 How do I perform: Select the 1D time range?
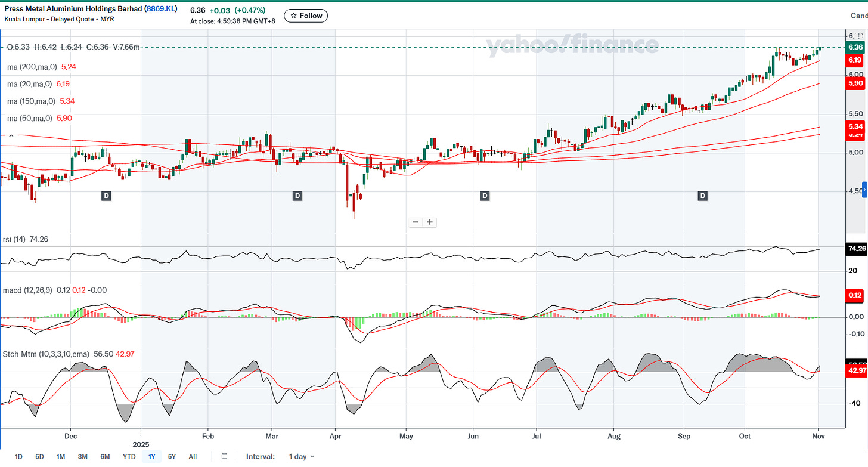click(18, 456)
